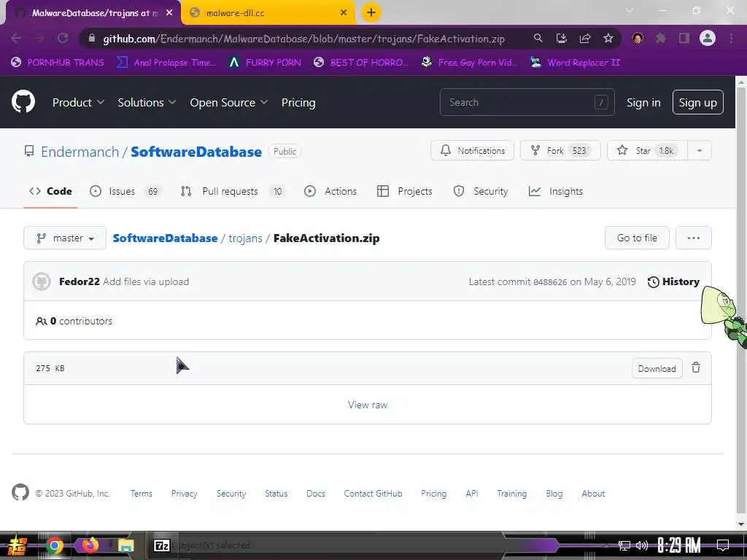
Task: Click the GitHub search field
Action: pos(527,102)
